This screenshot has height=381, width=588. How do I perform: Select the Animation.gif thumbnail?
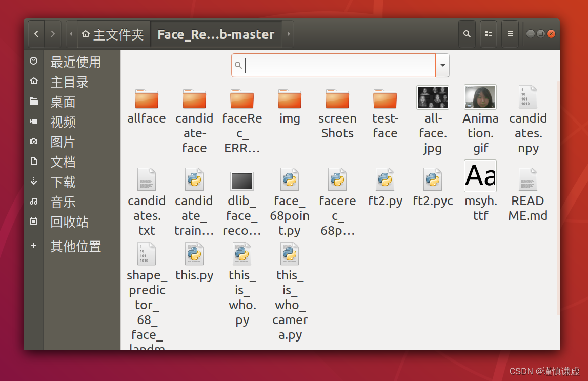[480, 97]
